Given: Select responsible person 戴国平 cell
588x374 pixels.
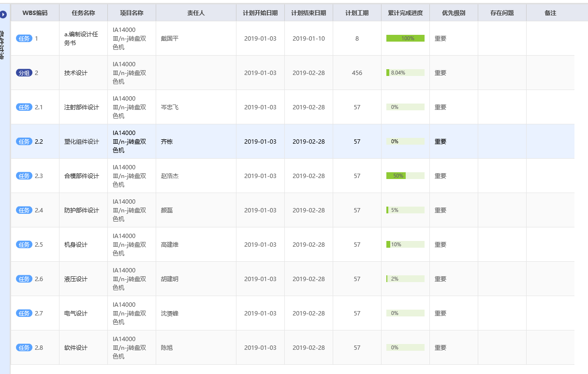Looking at the screenshot, I should coord(170,38).
